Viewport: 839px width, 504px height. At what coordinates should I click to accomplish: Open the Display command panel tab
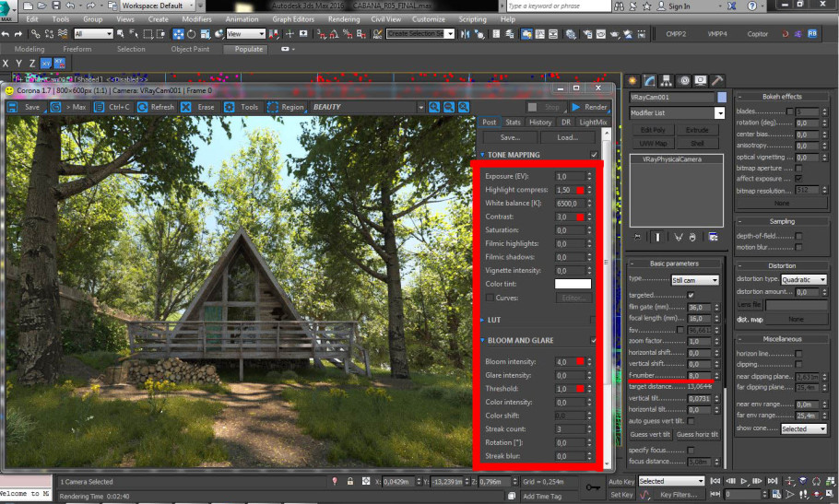click(x=701, y=81)
